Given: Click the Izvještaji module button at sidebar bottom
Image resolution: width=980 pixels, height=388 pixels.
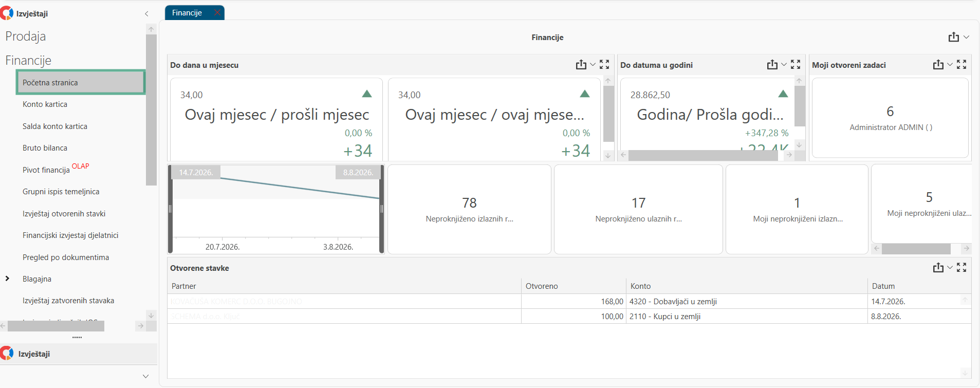Looking at the screenshot, I should (79, 354).
